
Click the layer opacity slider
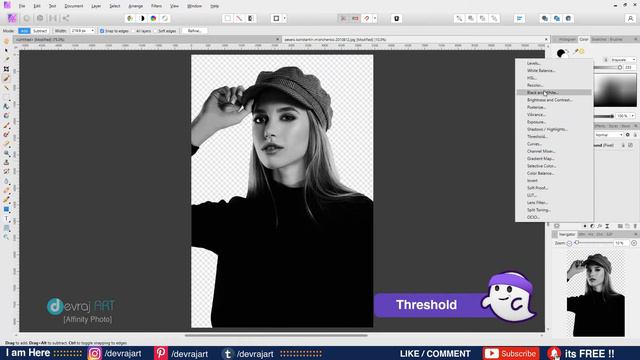coord(604,116)
